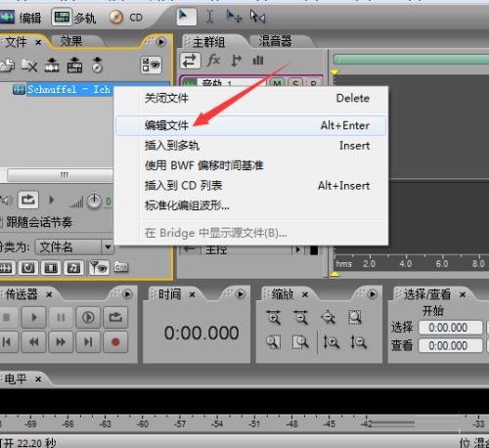The width and height of the screenshot is (489, 448).
Task: Click the 选择 begin time field
Action: pyautogui.click(x=451, y=328)
